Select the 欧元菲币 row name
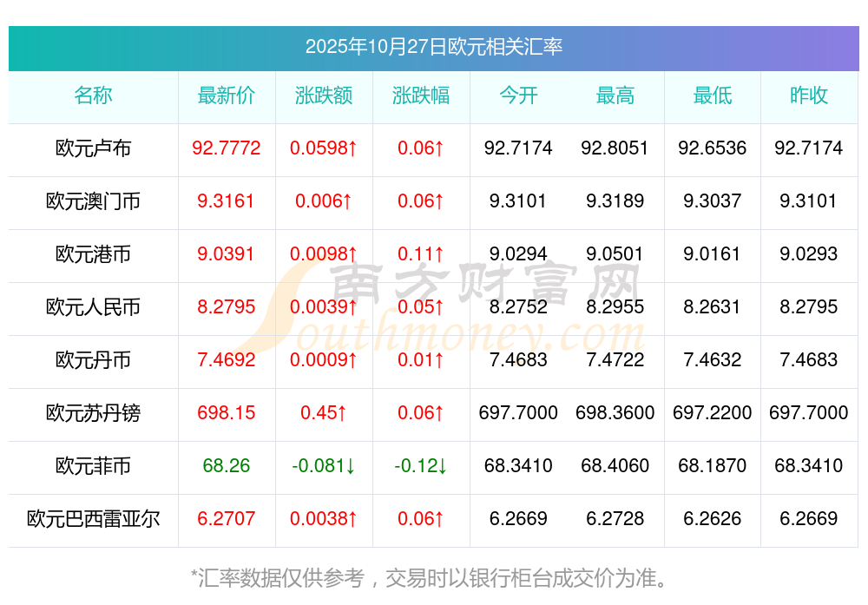The width and height of the screenshot is (868, 605). 93,465
